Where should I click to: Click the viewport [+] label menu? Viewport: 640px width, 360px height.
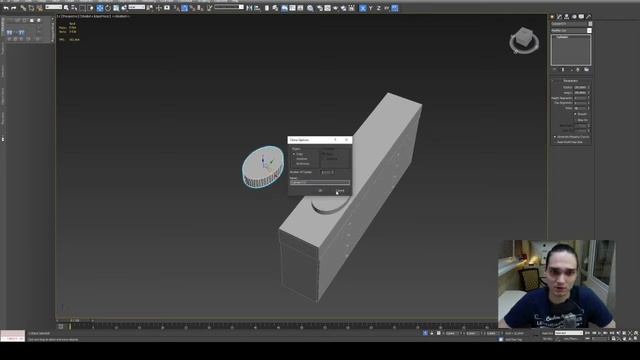click(x=58, y=16)
